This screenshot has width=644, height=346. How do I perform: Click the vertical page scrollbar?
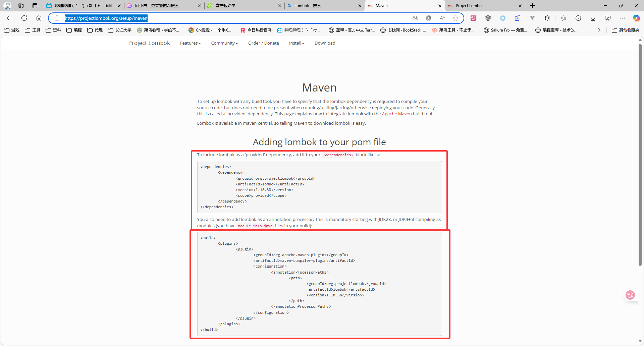pos(640,154)
